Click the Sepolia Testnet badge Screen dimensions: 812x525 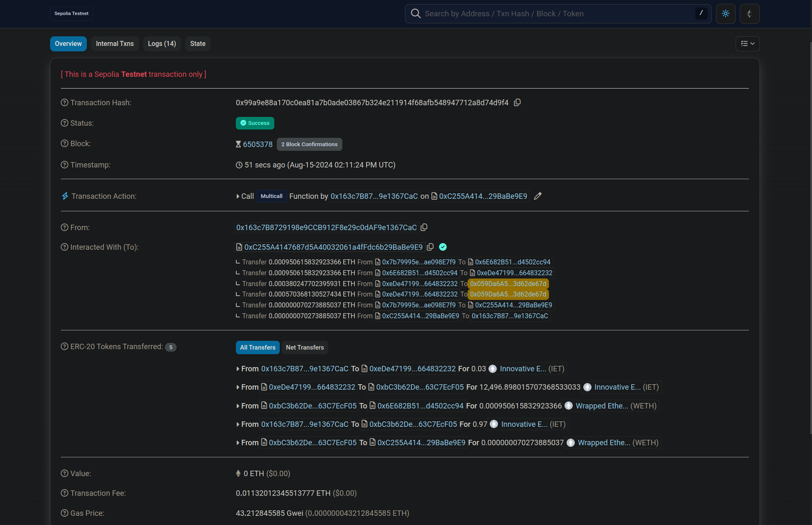click(x=71, y=13)
